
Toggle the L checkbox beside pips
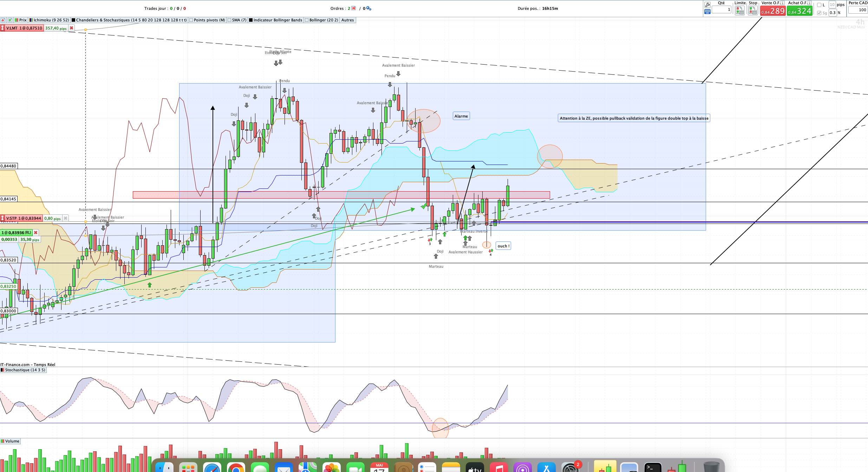819,5
